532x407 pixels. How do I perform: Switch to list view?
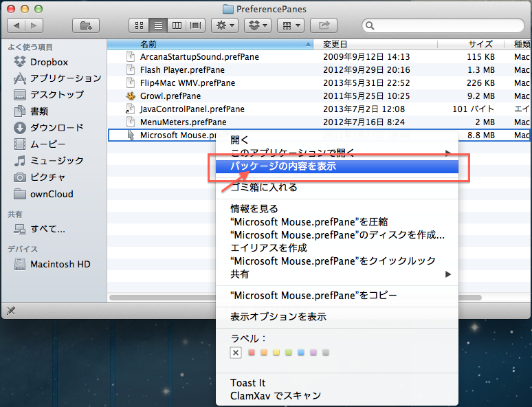click(x=158, y=25)
